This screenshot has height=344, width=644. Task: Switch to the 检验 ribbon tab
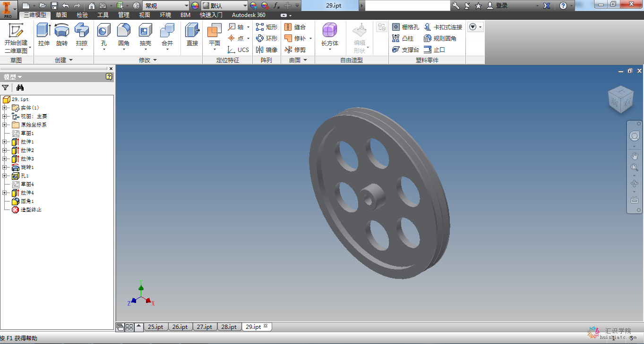82,15
